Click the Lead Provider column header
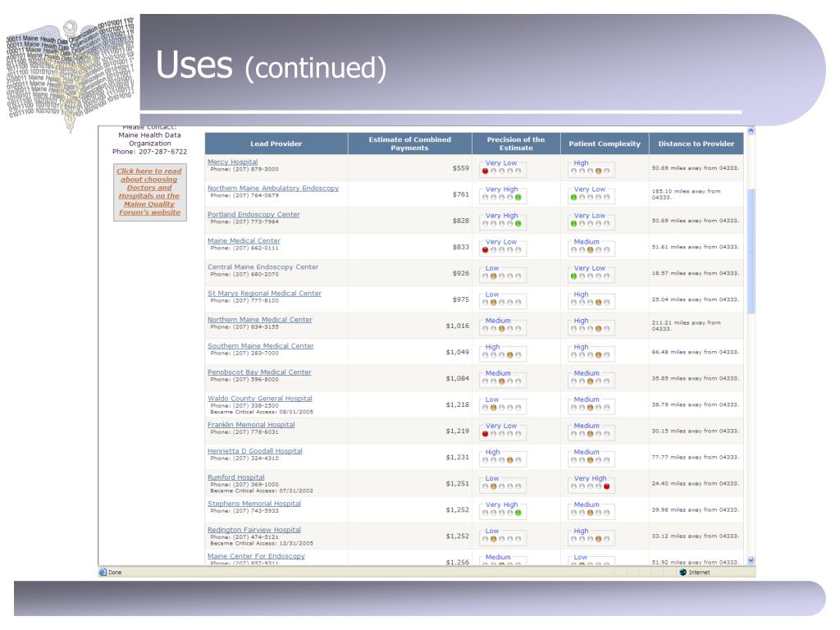The image size is (840, 630). pyautogui.click(x=276, y=144)
